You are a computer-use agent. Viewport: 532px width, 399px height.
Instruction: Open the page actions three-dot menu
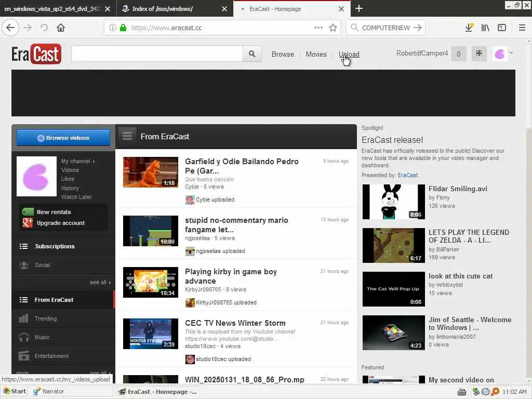pyautogui.click(x=318, y=28)
